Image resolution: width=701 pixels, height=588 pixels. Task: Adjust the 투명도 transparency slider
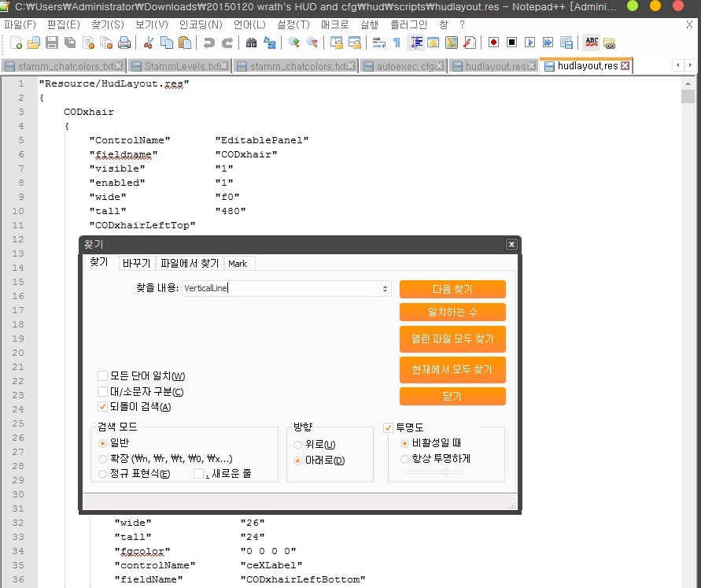(x=446, y=472)
